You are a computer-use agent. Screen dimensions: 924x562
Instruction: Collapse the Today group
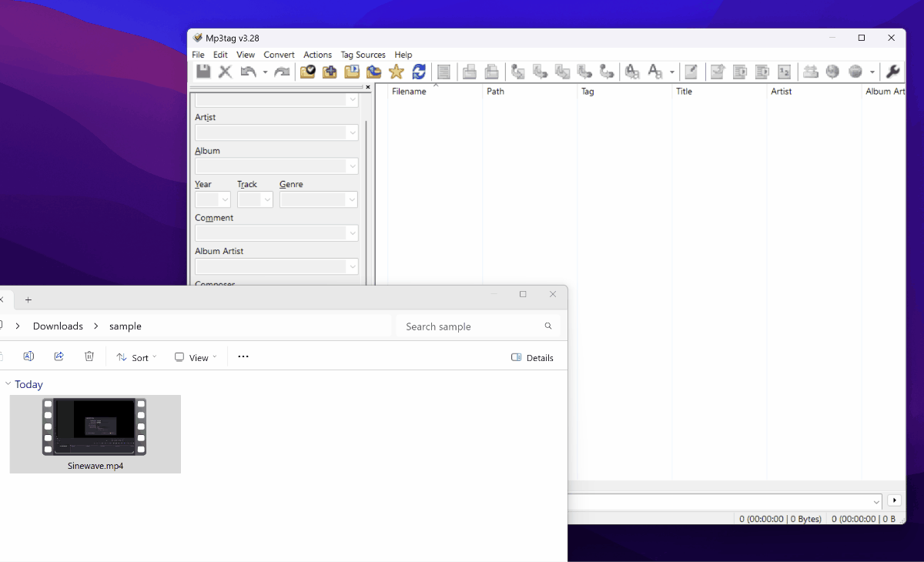point(8,383)
